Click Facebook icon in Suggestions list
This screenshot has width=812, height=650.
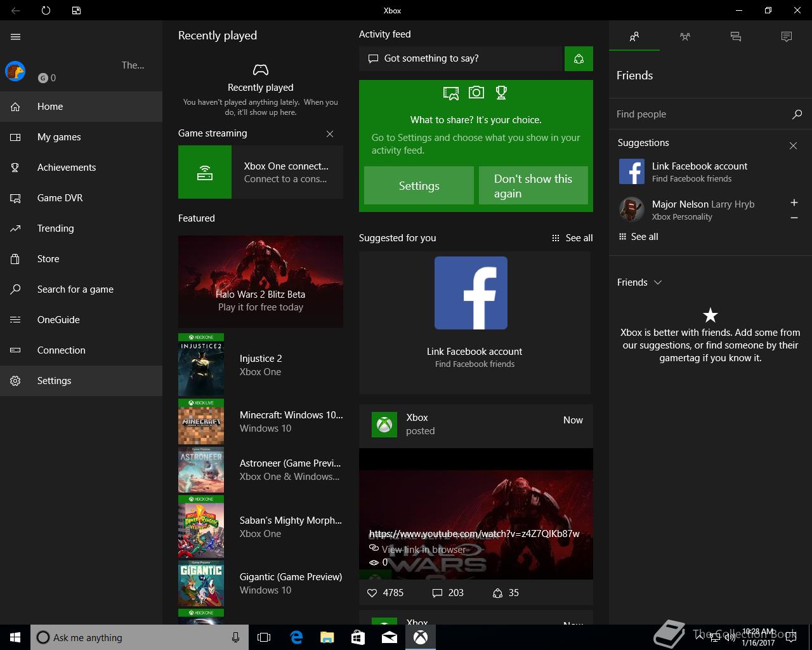point(632,171)
